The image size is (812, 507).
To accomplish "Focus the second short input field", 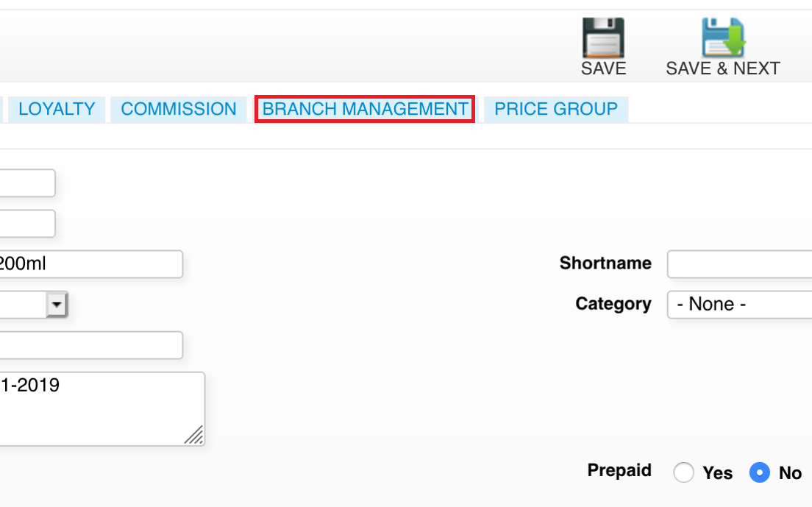I will click(27, 223).
